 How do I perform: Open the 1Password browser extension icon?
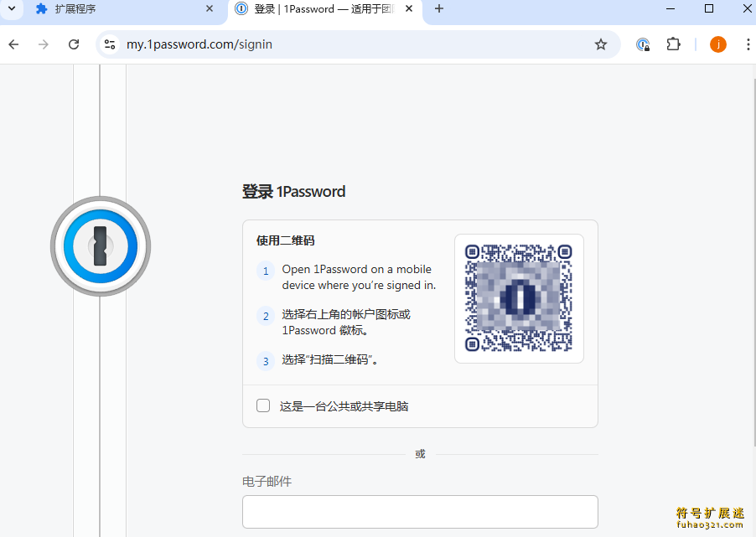[643, 44]
